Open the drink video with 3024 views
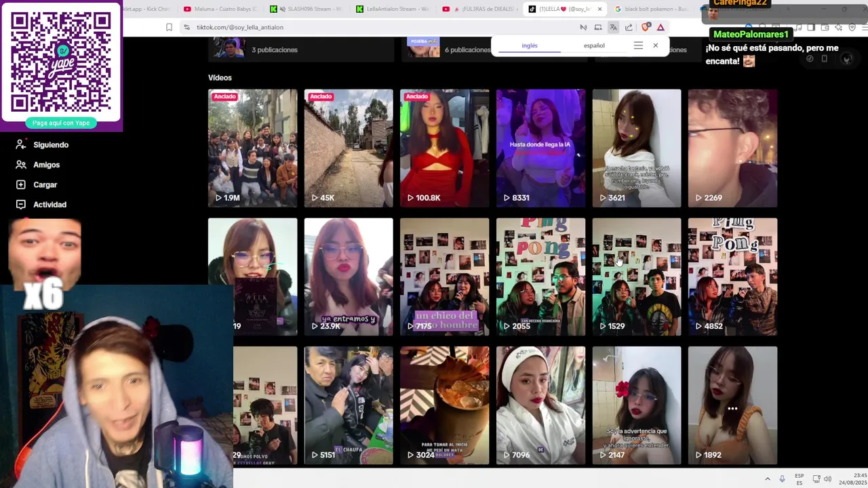The image size is (868, 488). pos(444,405)
